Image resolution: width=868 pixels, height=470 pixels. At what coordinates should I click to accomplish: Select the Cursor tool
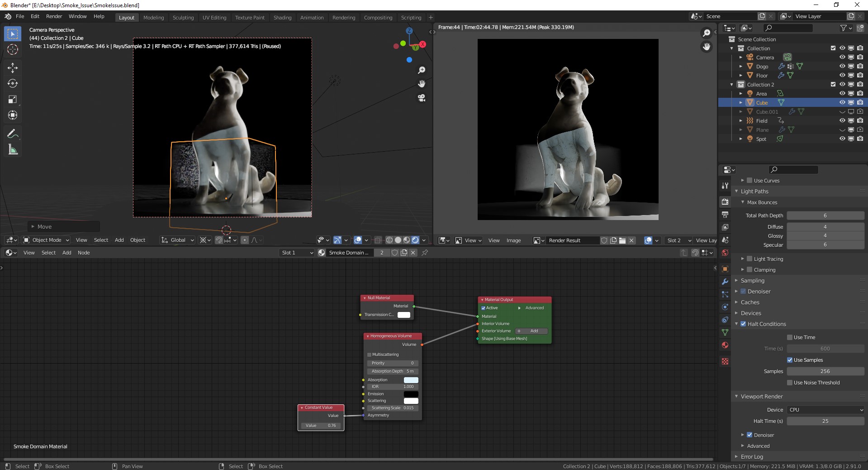coord(13,49)
